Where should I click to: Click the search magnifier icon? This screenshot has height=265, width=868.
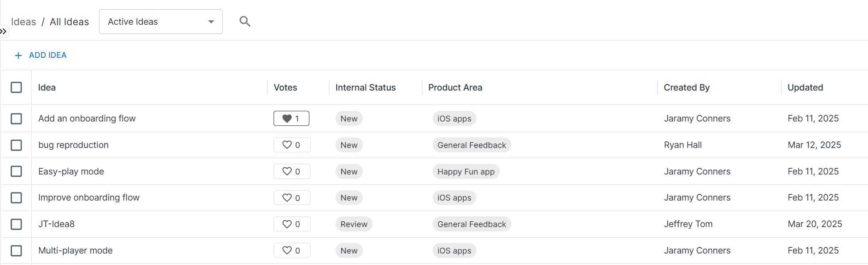tap(244, 21)
